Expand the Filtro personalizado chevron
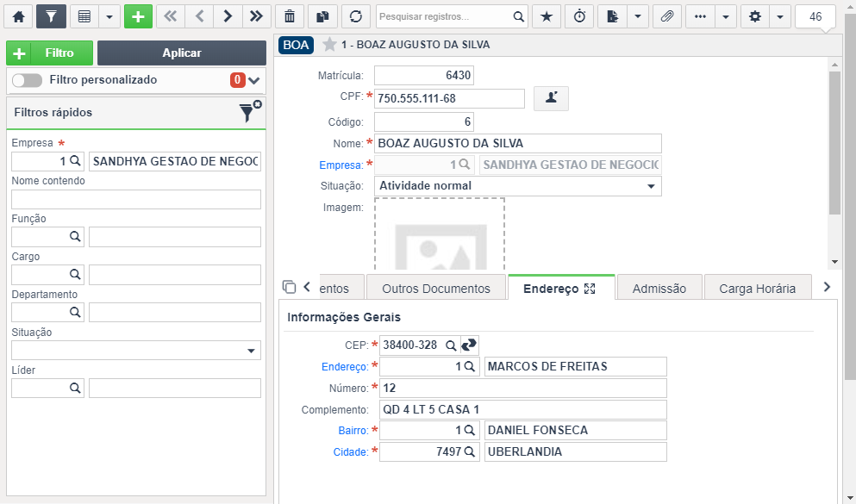Image resolution: width=856 pixels, height=504 pixels. click(x=253, y=81)
